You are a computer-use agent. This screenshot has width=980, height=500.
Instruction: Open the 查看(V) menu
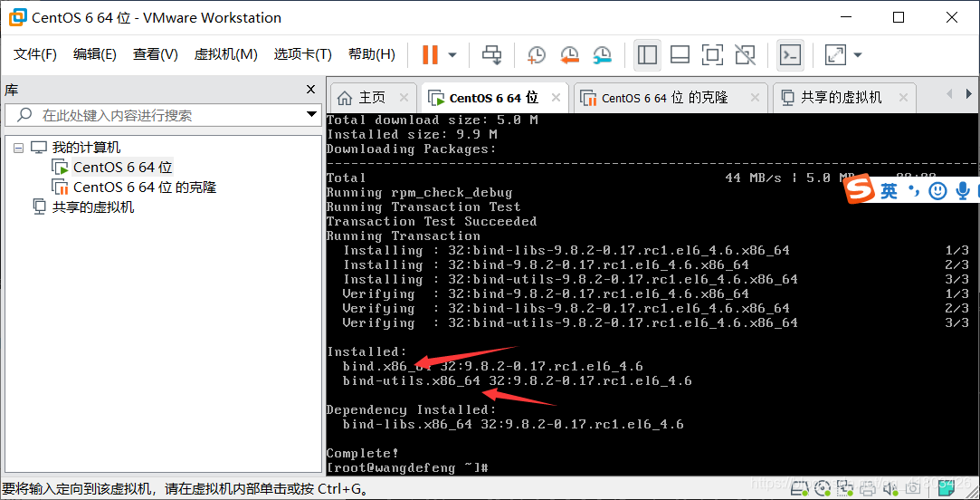[155, 54]
